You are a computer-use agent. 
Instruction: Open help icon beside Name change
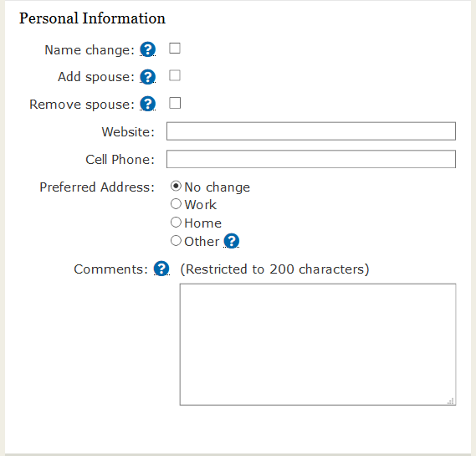[147, 49]
